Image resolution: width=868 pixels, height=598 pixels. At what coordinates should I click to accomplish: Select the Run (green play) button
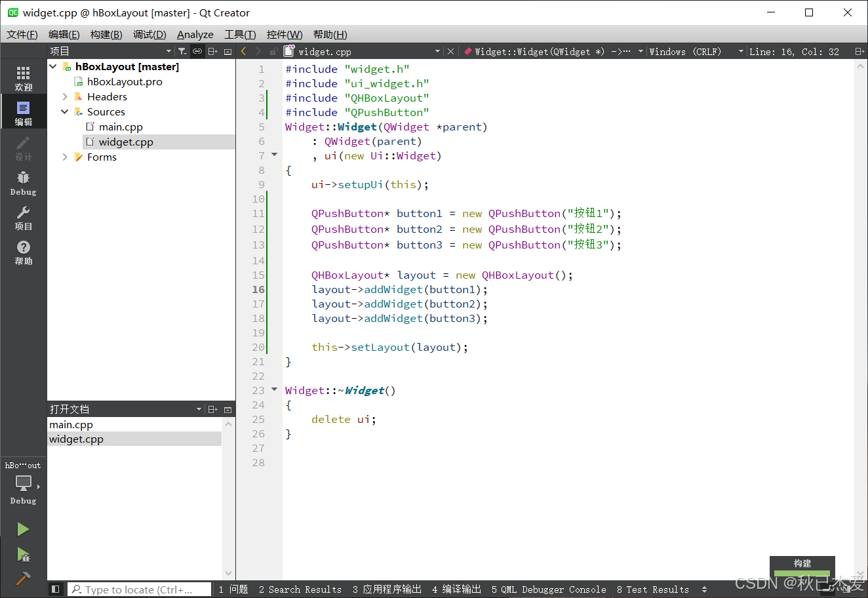[23, 529]
